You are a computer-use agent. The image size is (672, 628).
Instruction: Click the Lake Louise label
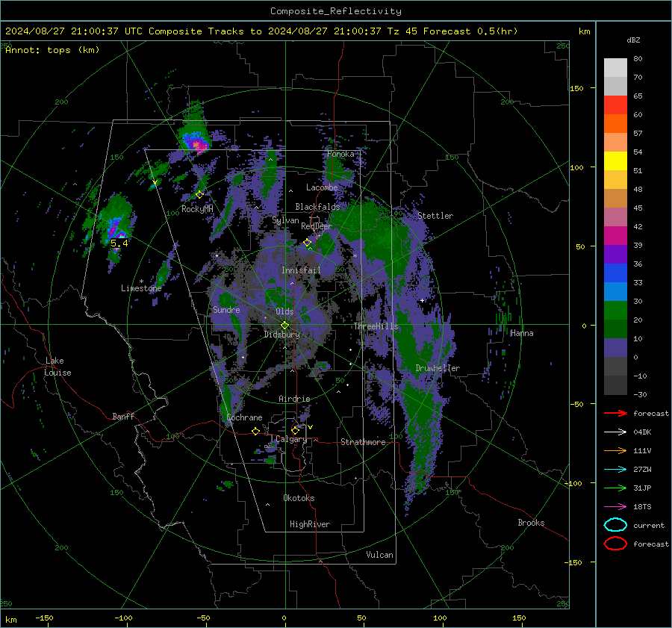coord(57,367)
